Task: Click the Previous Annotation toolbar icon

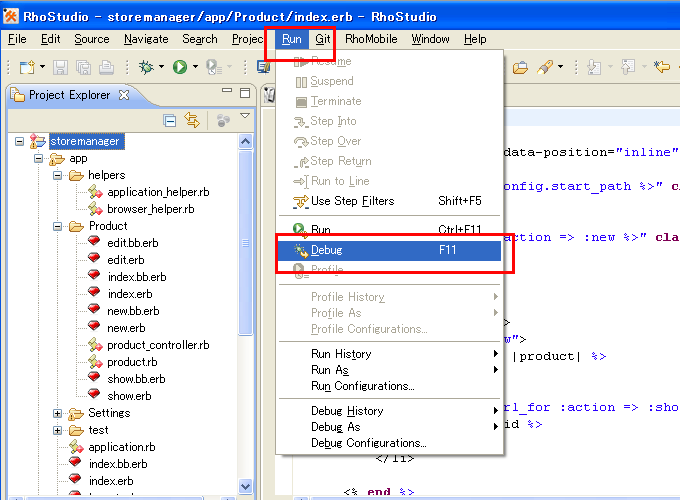Action: tap(628, 67)
